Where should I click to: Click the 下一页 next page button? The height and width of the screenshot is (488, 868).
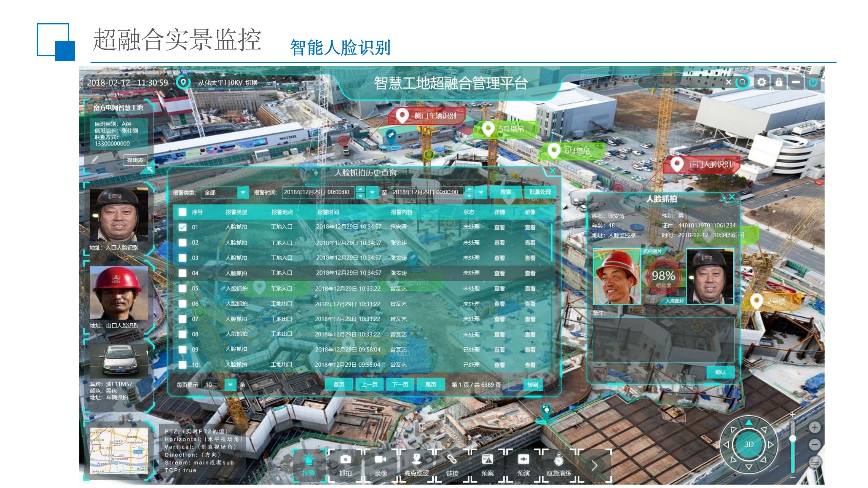click(400, 385)
